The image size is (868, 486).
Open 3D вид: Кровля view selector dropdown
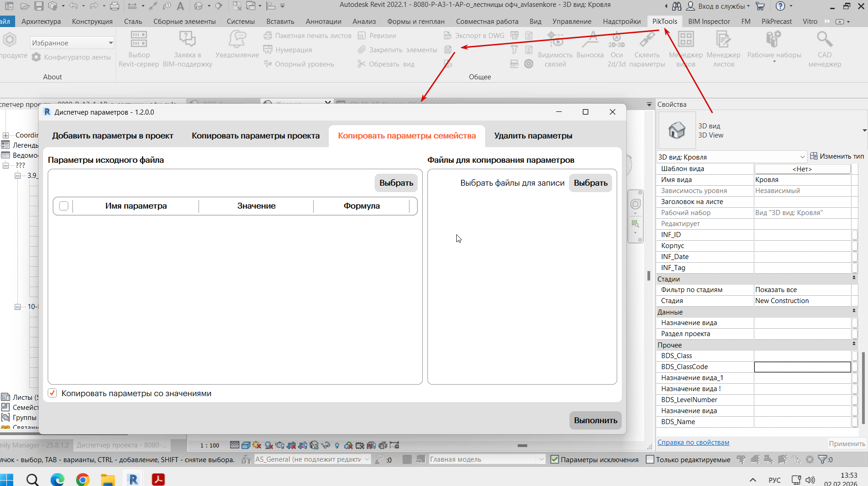732,157
